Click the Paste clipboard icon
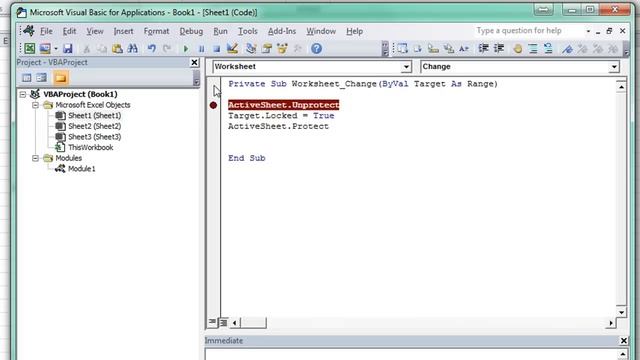The image size is (640, 360). pos(118,49)
